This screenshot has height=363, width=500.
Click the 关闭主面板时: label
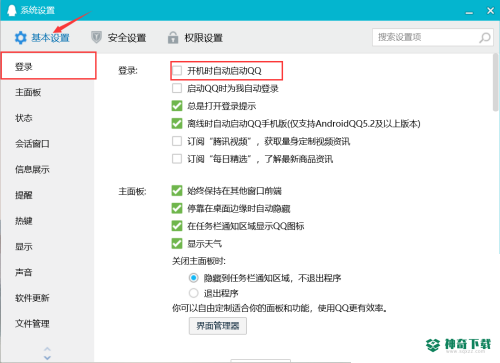(199, 261)
